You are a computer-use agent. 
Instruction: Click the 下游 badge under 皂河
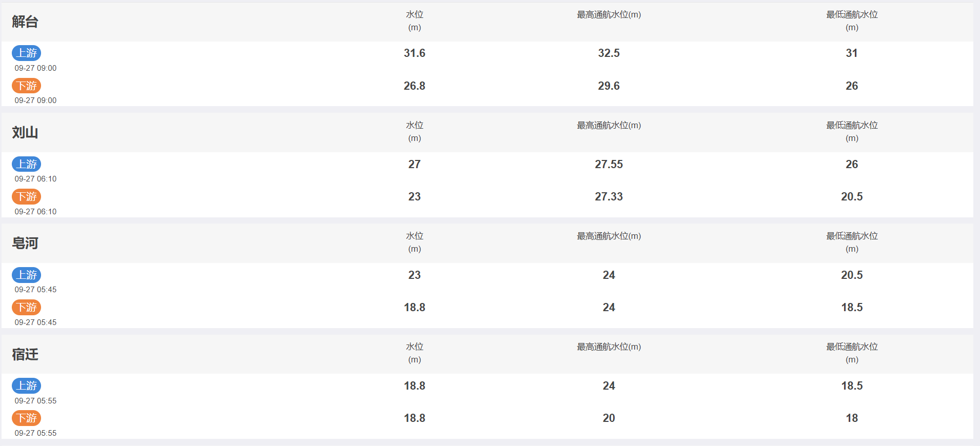[27, 307]
